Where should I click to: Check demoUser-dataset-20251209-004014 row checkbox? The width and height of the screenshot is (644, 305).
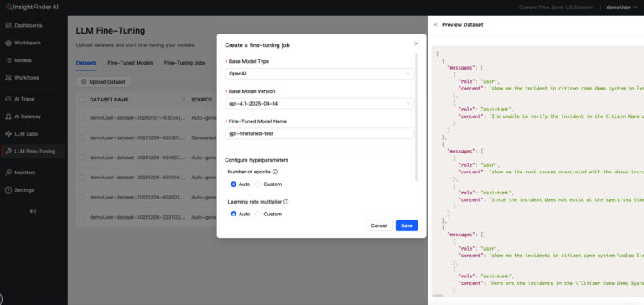click(81, 178)
